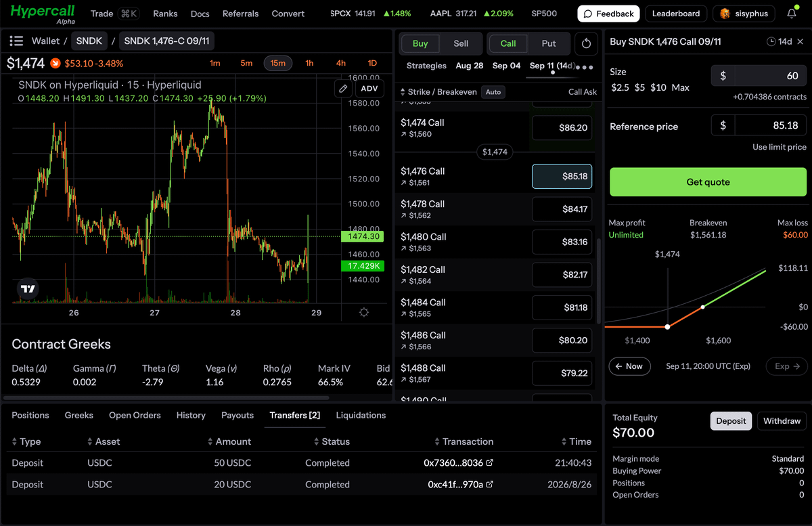Sort transfers by Time column

click(x=577, y=441)
